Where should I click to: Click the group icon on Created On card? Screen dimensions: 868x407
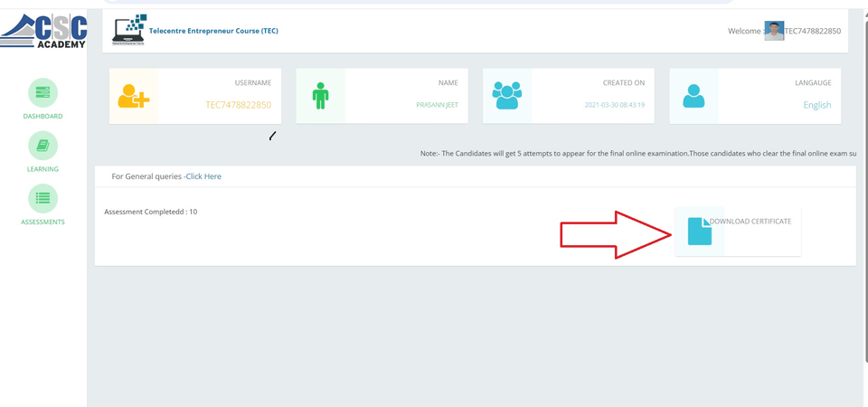pyautogui.click(x=506, y=95)
